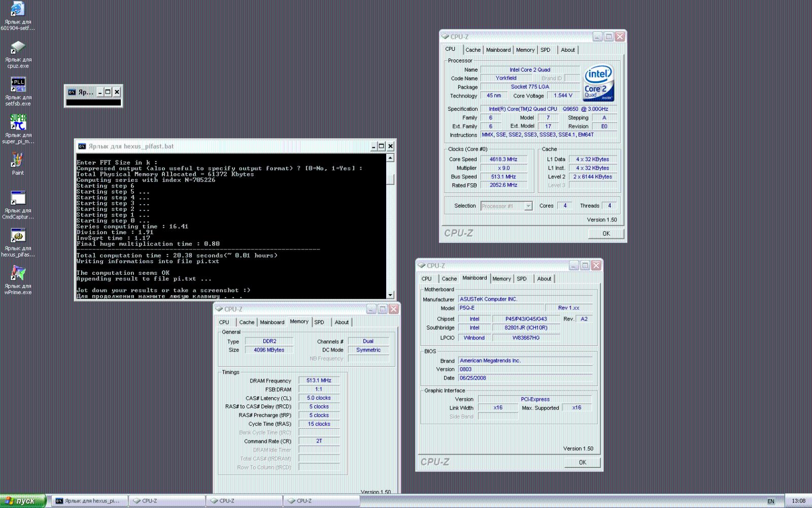Click the Southbridge 82801JR (ICH10R) field
Image resolution: width=812 pixels, height=508 pixels.
526,328
